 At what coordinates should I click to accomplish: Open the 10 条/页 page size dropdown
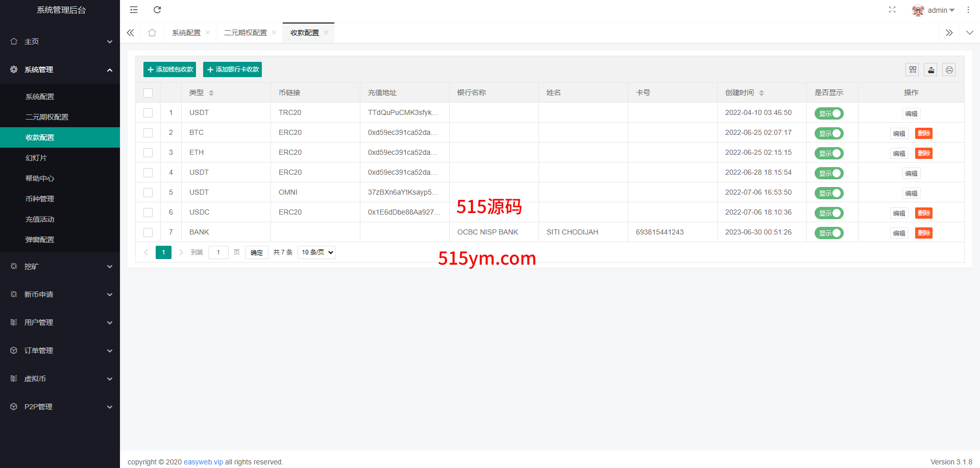(x=316, y=252)
